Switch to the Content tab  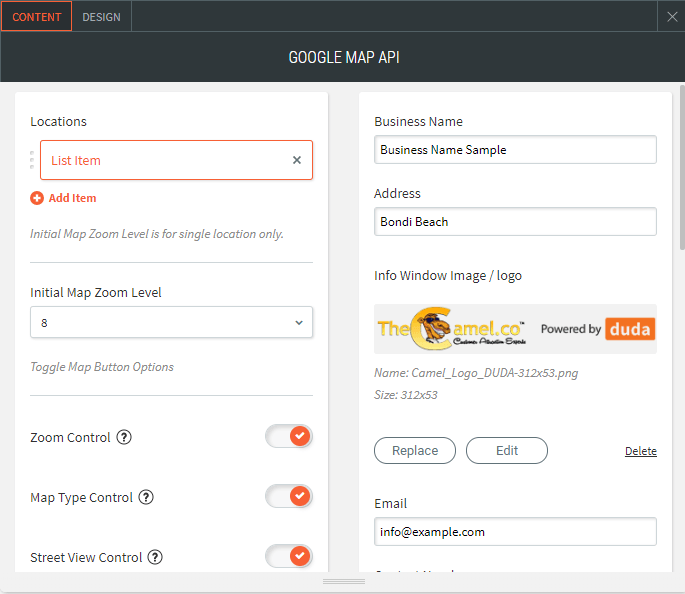[37, 17]
